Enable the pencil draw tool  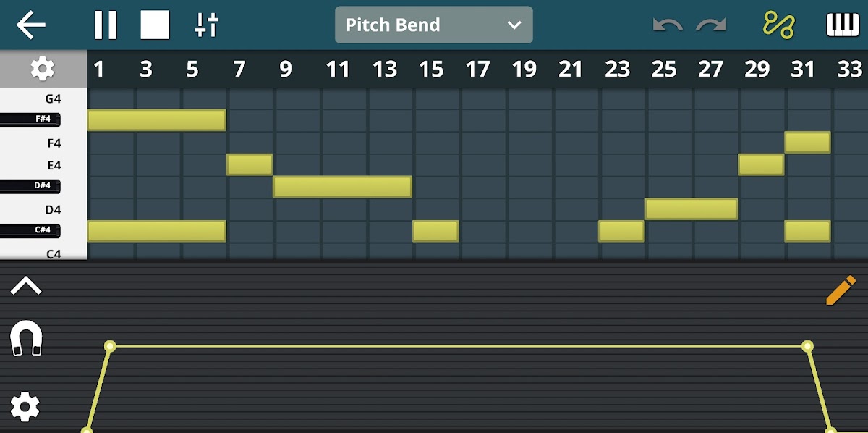point(840,290)
